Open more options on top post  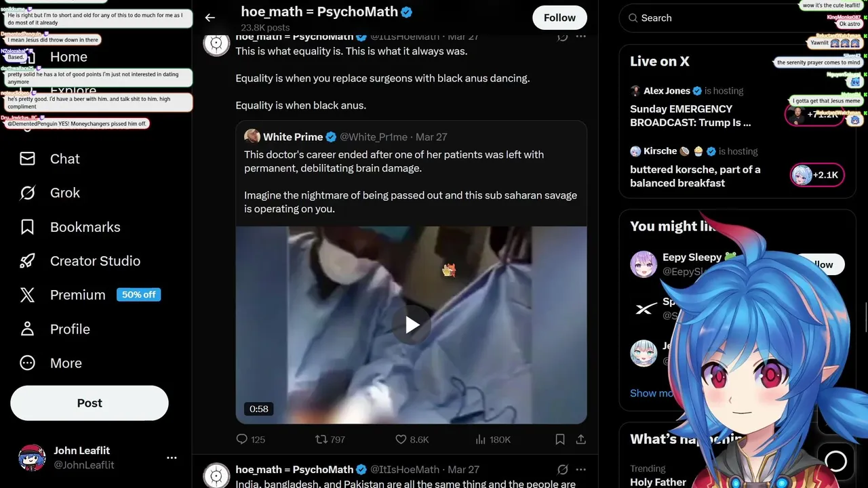click(580, 37)
